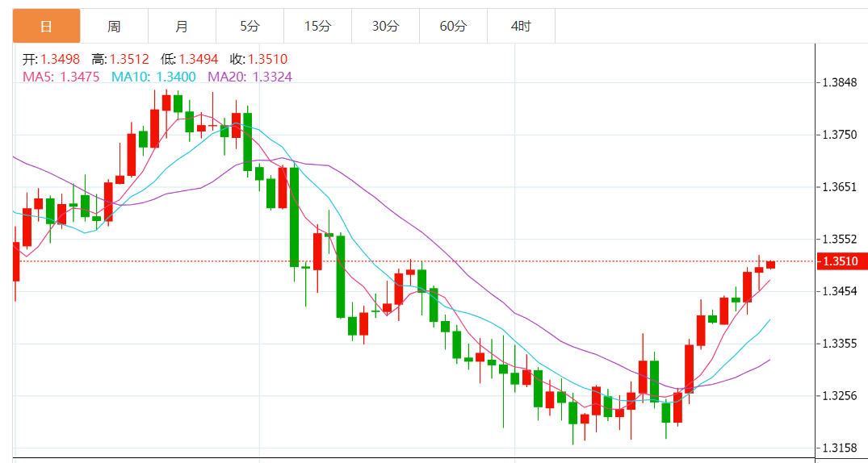
Task: Switch to the 4时 four-hour tab
Action: click(521, 27)
